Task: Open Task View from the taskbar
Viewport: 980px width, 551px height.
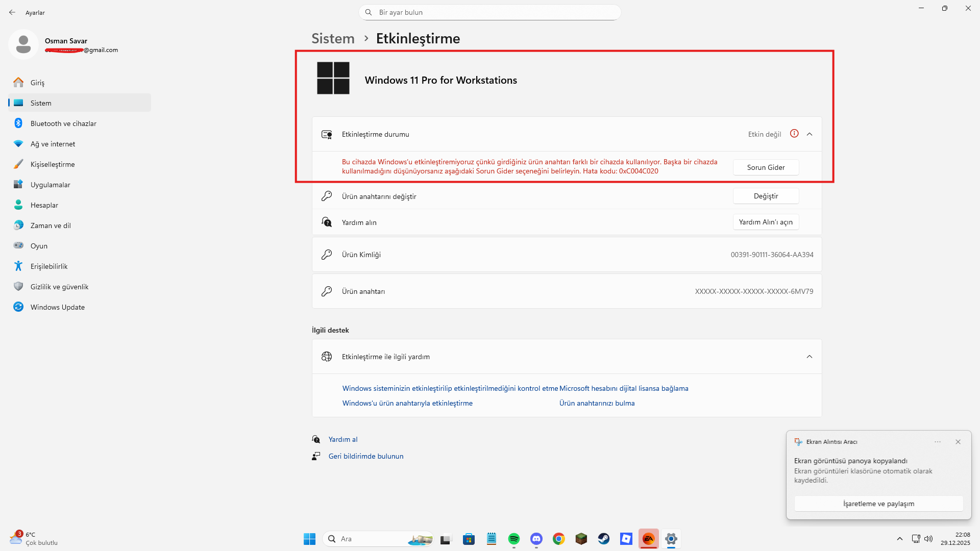Action: click(x=447, y=539)
